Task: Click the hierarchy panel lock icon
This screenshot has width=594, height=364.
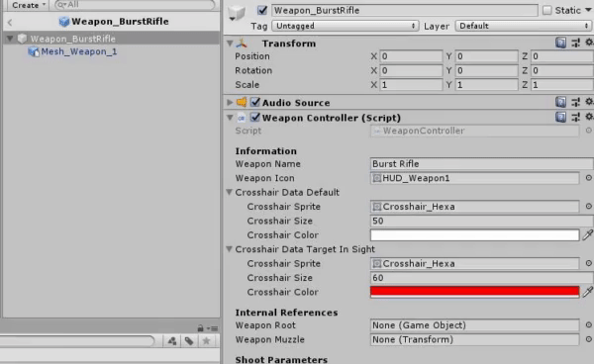Action: coord(200,328)
